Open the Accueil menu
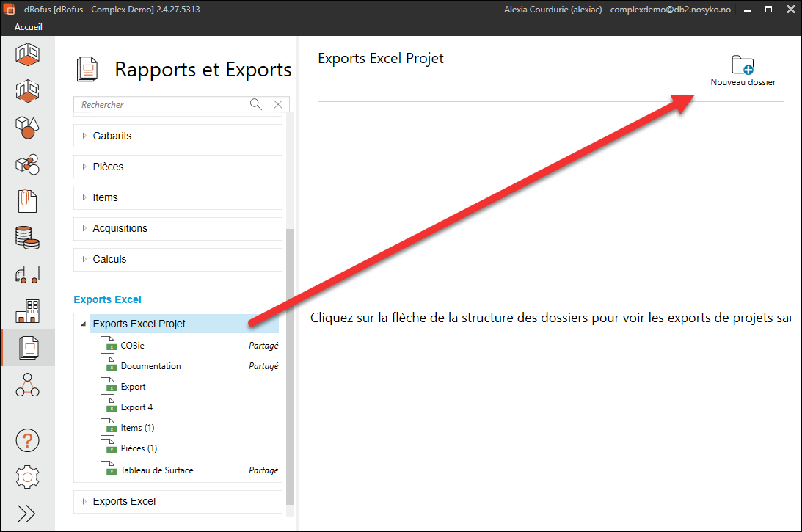Screen dimensions: 802x532 tap(29, 27)
